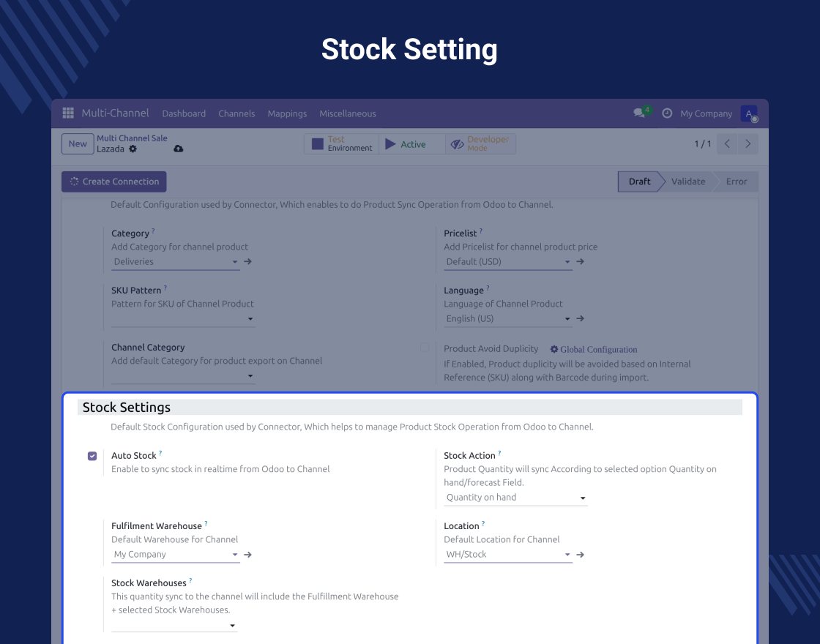Show help tooltip for Language field
This screenshot has width=820, height=644.
click(488, 288)
